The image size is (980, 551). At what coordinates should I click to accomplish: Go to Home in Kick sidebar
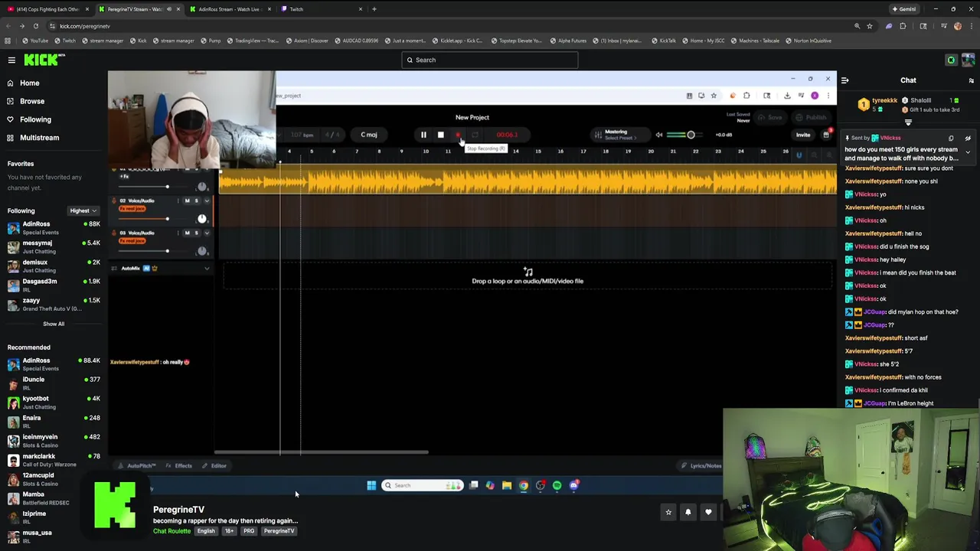point(29,83)
